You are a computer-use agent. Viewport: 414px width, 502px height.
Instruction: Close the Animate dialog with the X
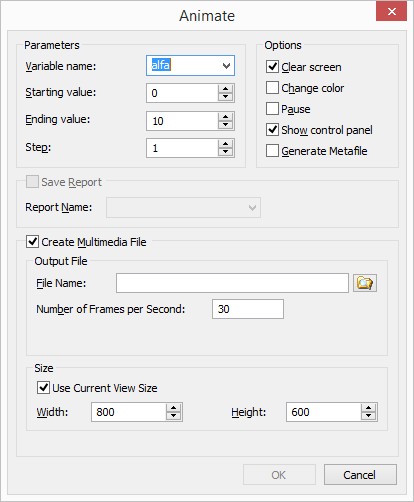tap(392, 12)
